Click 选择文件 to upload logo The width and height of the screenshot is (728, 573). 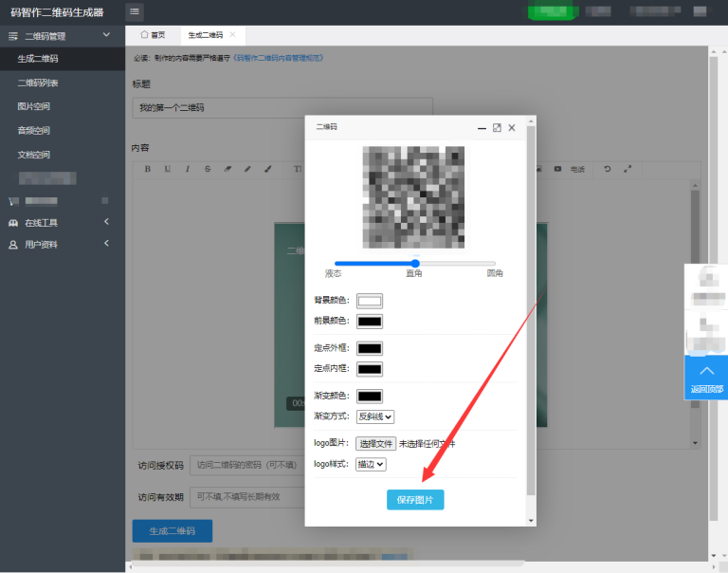375,444
